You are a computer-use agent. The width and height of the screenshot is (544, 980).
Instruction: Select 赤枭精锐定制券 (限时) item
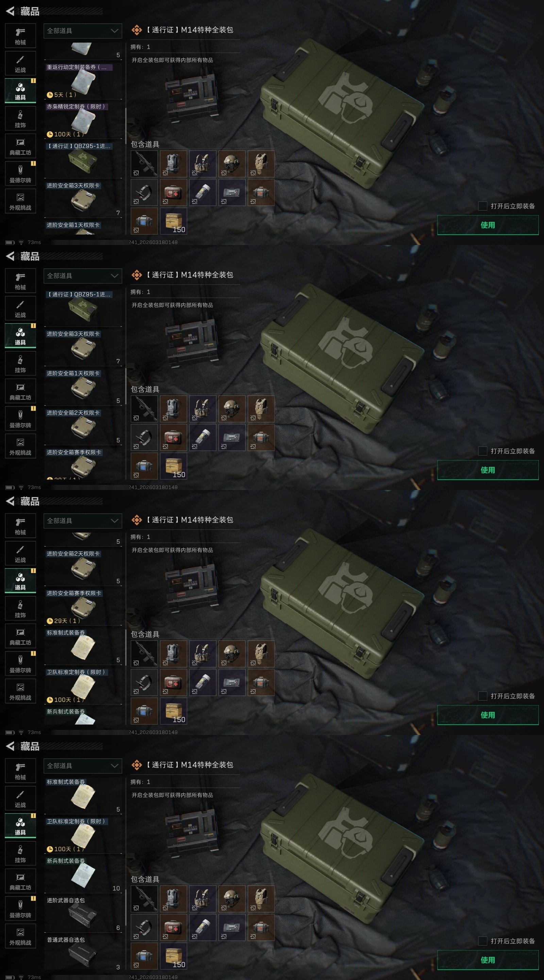83,120
